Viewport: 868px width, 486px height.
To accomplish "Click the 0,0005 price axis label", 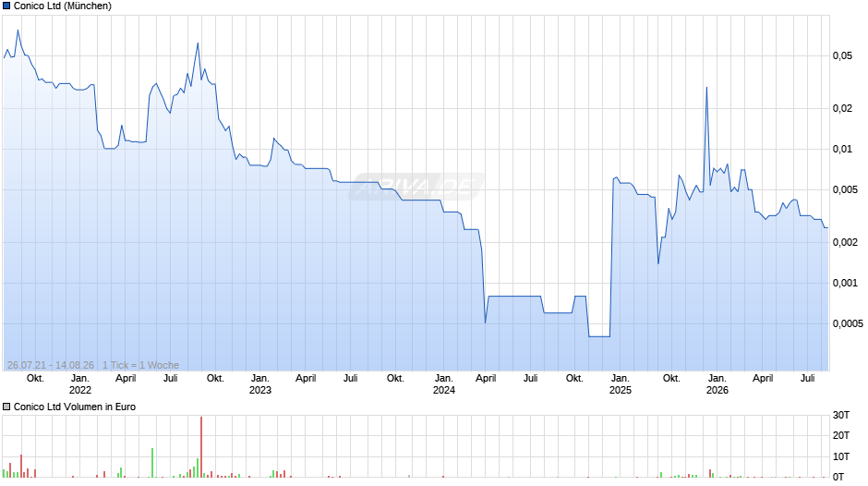I will (848, 323).
